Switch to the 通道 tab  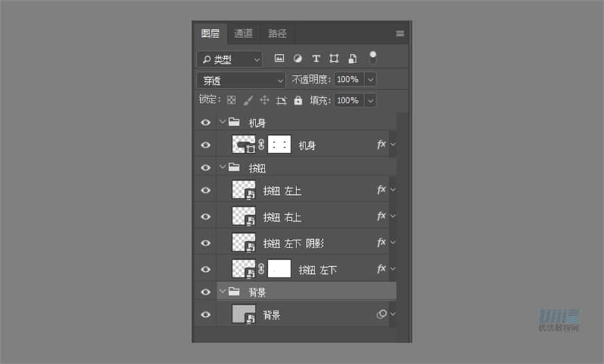click(244, 33)
